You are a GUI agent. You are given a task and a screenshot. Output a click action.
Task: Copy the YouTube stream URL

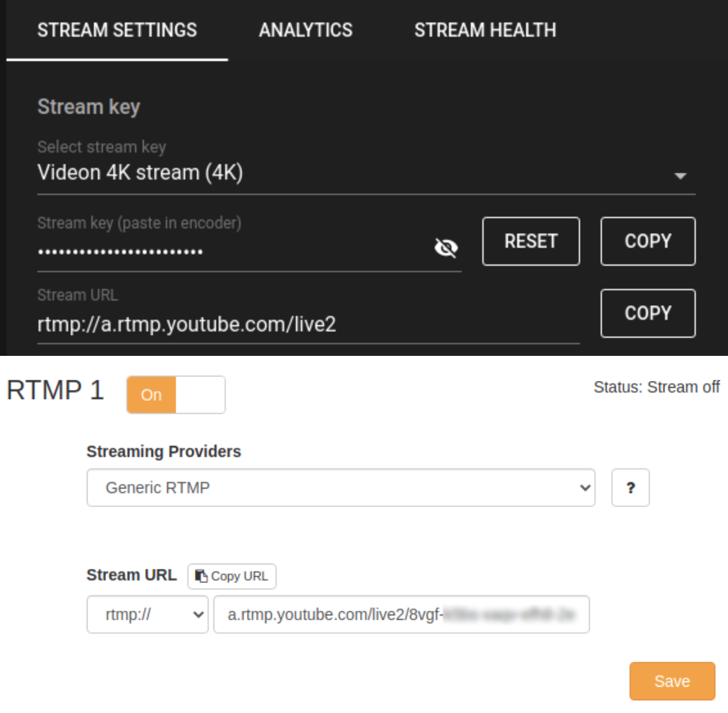click(x=648, y=313)
